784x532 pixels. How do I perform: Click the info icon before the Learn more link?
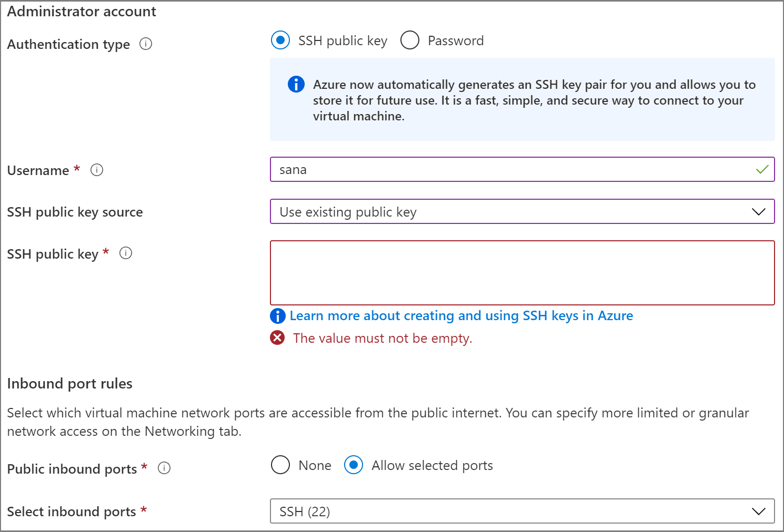point(277,316)
